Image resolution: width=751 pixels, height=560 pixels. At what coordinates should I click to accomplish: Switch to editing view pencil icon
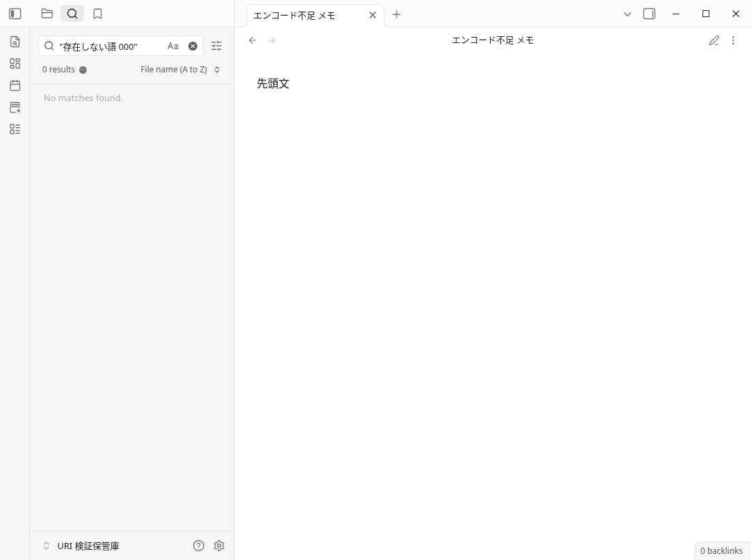pyautogui.click(x=714, y=40)
